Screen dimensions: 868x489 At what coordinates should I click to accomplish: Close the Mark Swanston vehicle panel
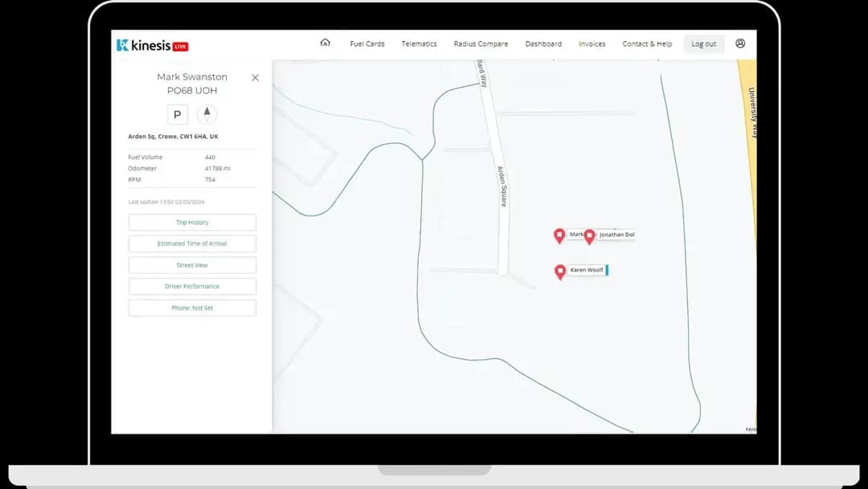[255, 78]
